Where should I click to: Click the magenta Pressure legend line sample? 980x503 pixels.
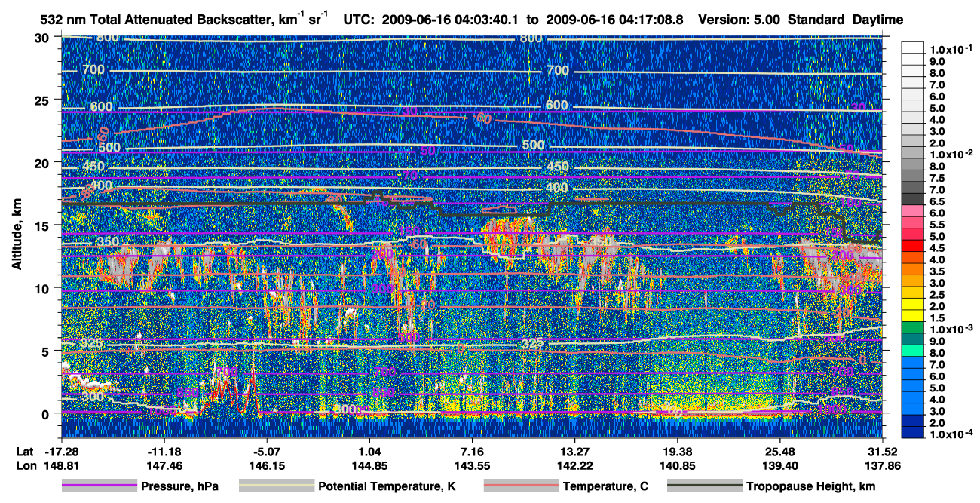click(100, 486)
